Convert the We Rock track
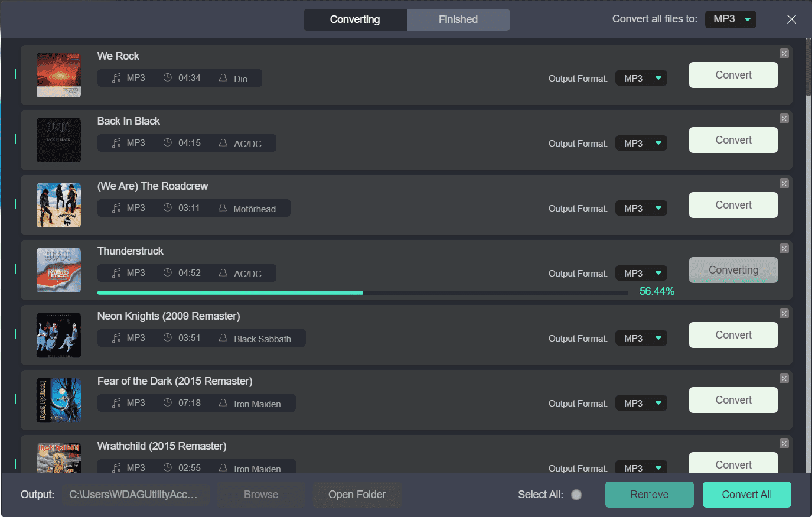812x517 pixels. [x=733, y=75]
